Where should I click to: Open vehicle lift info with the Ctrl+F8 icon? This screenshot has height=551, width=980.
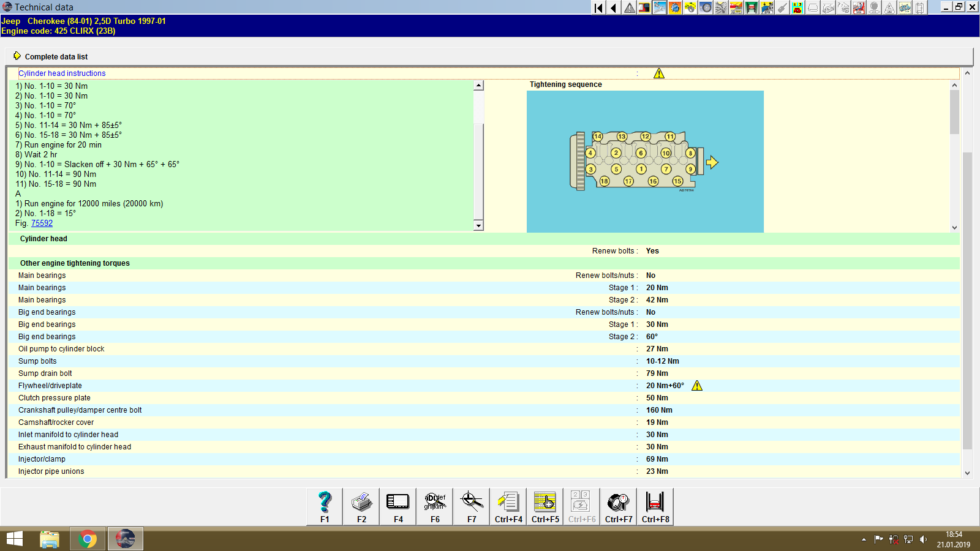click(x=655, y=506)
